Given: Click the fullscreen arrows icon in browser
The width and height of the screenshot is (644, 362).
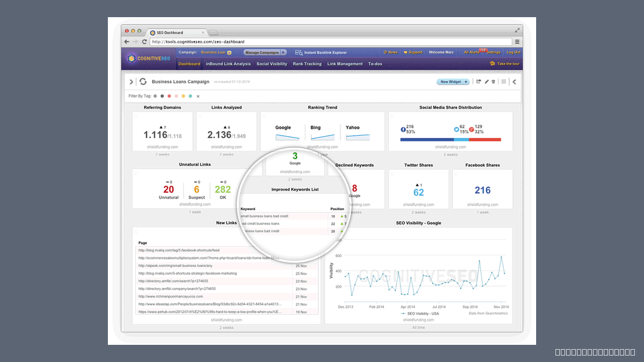Looking at the screenshot, I should pos(517,31).
